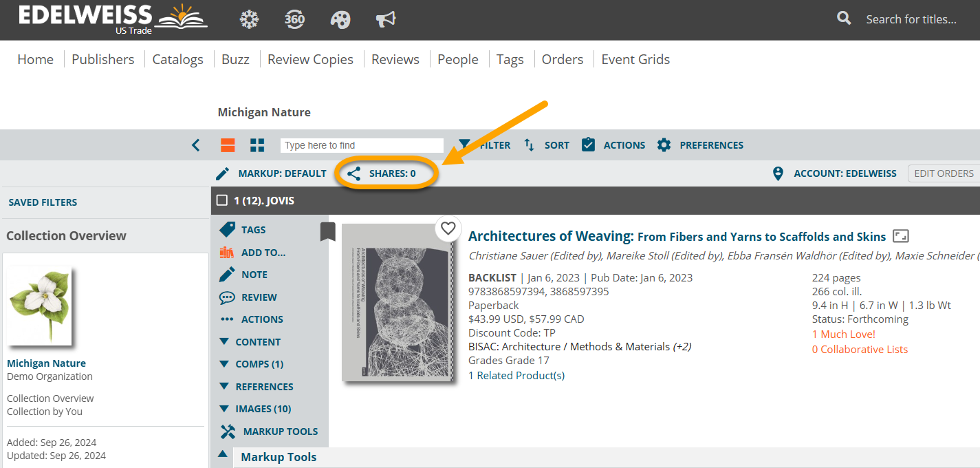The width and height of the screenshot is (980, 468).
Task: Open the Catalogs menu
Action: [x=177, y=59]
